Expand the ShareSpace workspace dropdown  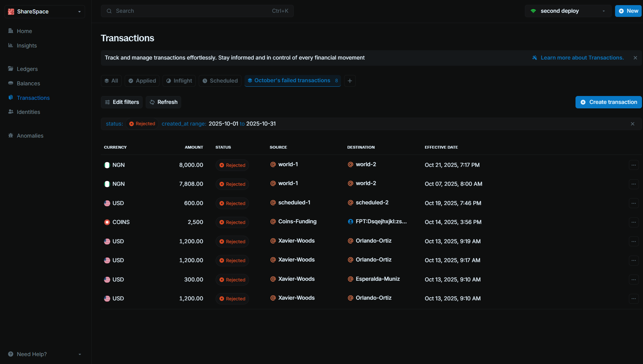(x=45, y=11)
